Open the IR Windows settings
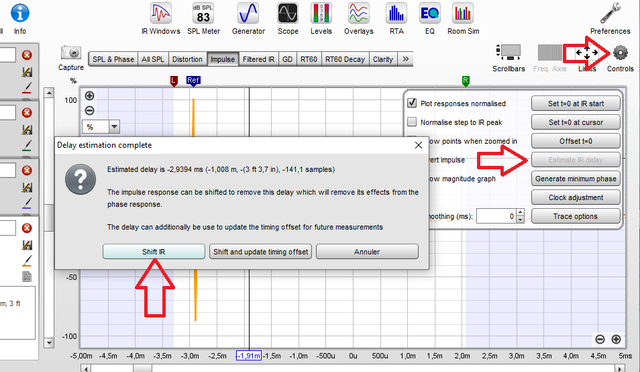Screen dimensions: 640x372 [x=160, y=19]
